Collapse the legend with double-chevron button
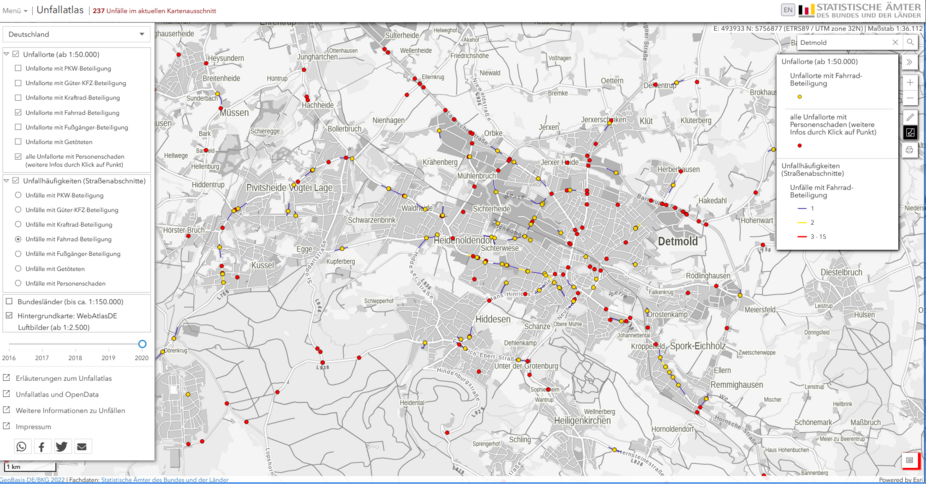Viewport: 926px width, 484px height. click(x=909, y=61)
